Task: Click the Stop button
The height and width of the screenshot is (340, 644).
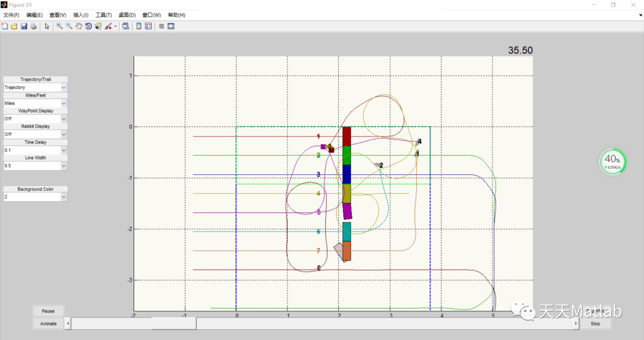Action: pyautogui.click(x=595, y=323)
